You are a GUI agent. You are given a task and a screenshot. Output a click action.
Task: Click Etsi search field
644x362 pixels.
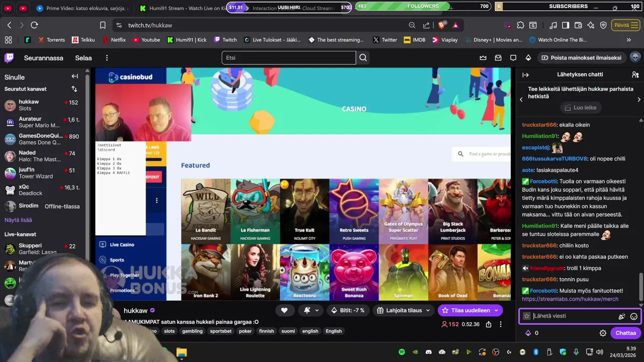(x=289, y=58)
